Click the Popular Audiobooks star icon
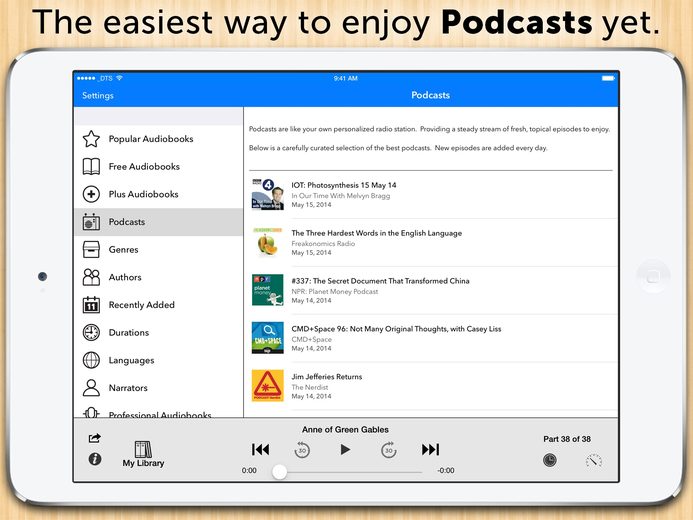 pos(91,139)
